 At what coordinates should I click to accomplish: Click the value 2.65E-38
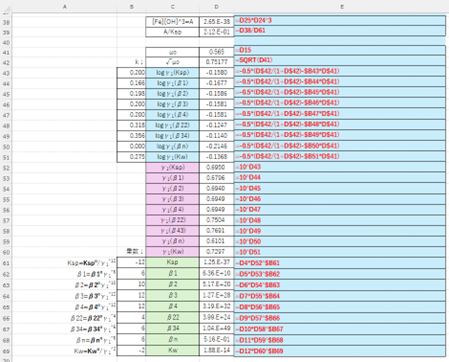click(x=217, y=22)
